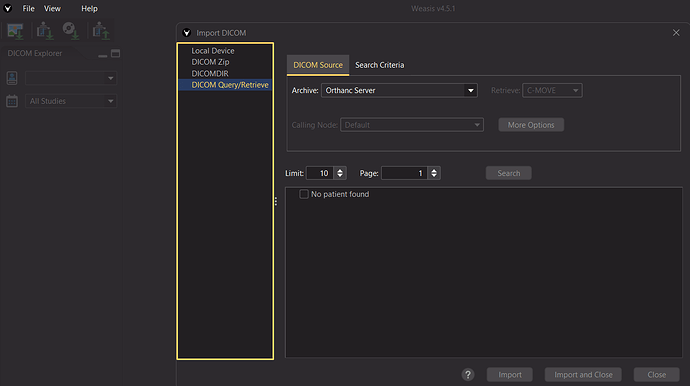Click the calendar studies icon in DICOM Explorer
The height and width of the screenshot is (386, 690).
click(12, 101)
